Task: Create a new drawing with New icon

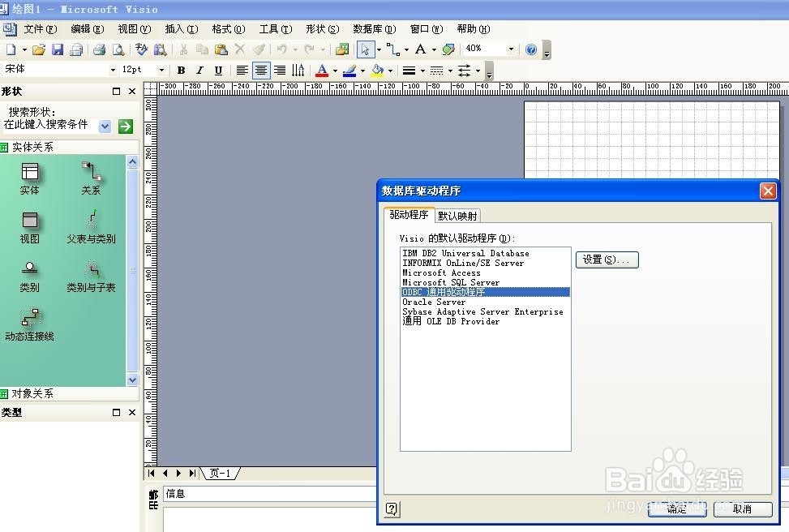Action: click(11, 49)
